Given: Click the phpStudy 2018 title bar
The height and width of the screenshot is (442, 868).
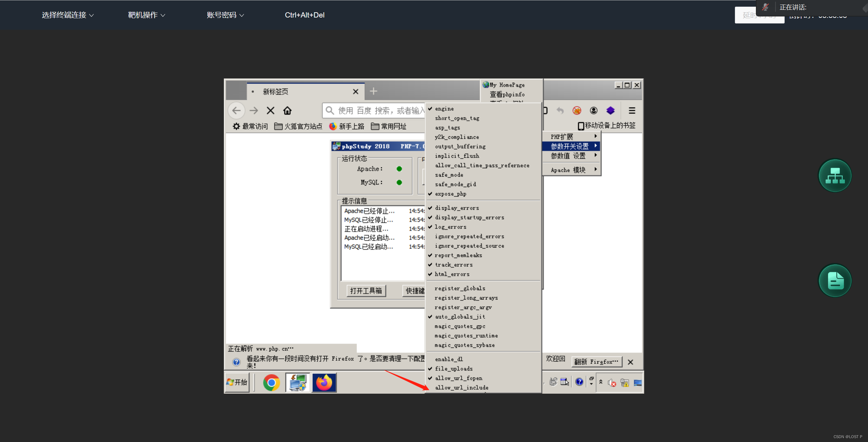Looking at the screenshot, I should [378, 146].
